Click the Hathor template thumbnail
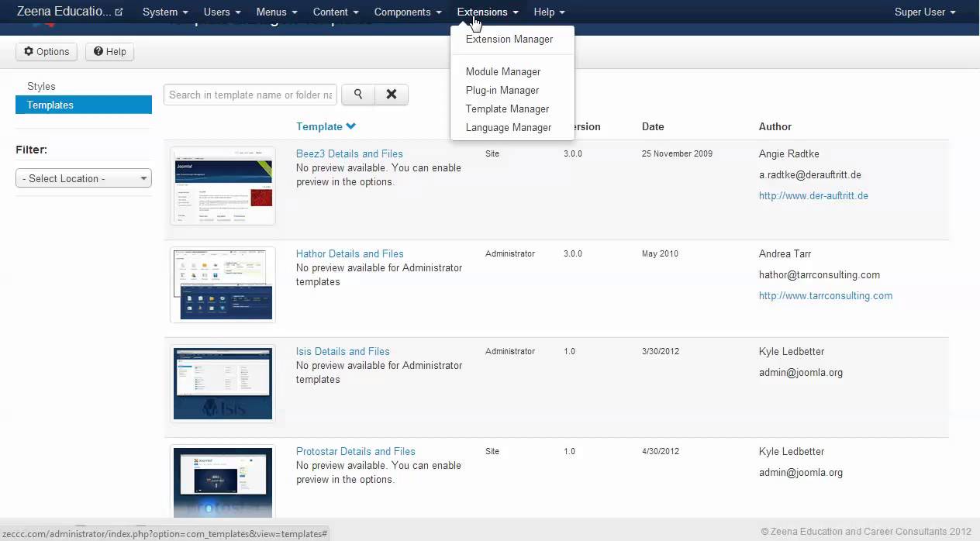 (x=223, y=284)
